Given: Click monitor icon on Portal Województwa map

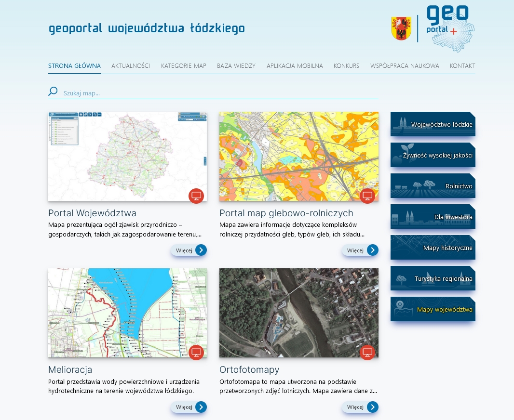Looking at the screenshot, I should [196, 196].
